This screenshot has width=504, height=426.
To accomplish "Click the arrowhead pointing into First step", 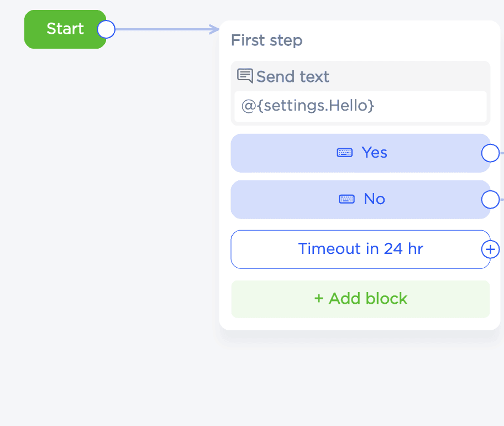I will coord(215,29).
